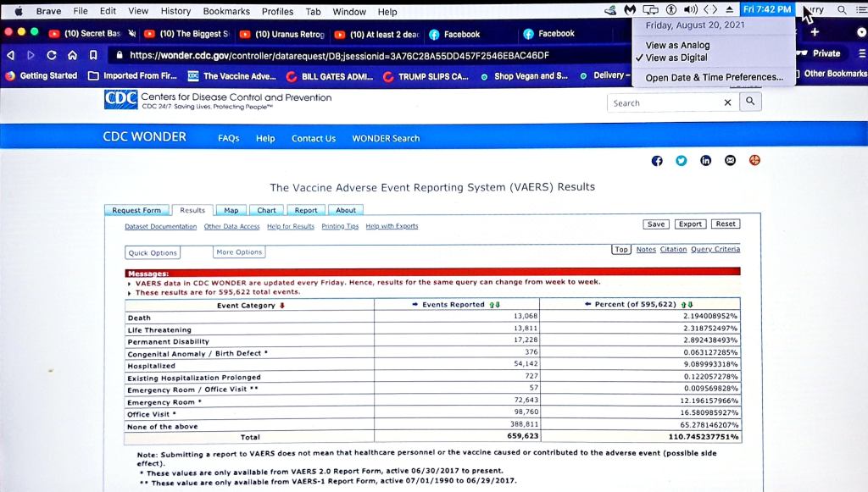
Task: Reload page using browser refresh icon
Action: [x=52, y=55]
